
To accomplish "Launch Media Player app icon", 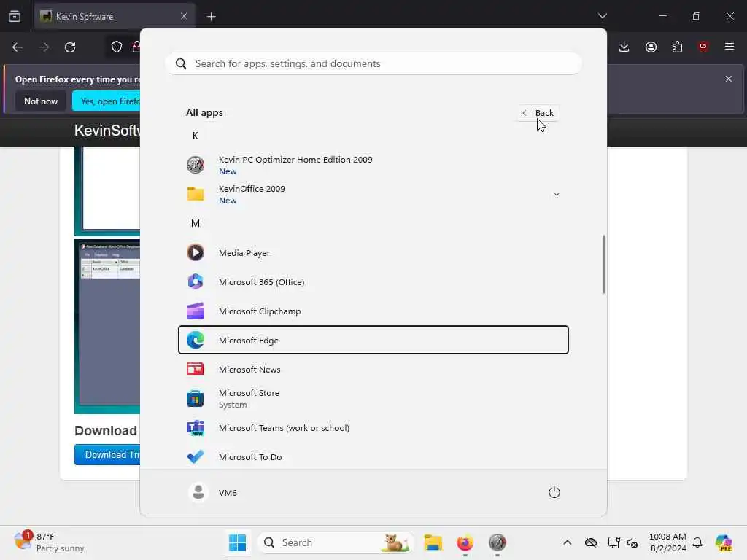I will (x=196, y=252).
